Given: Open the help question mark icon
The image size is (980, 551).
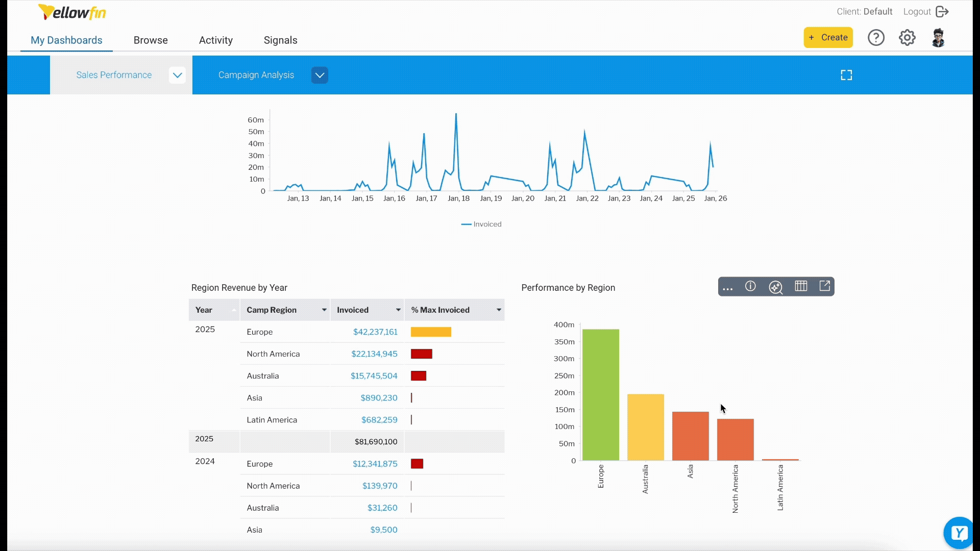Looking at the screenshot, I should click(x=876, y=37).
